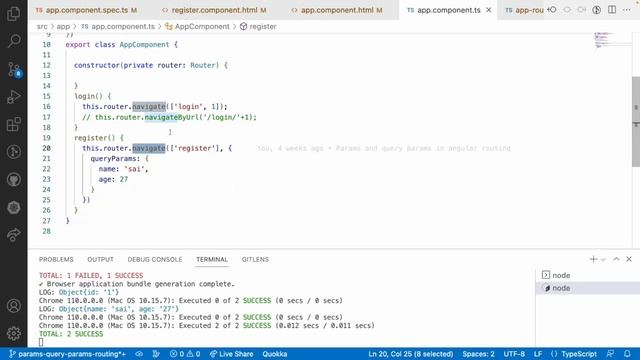Maximize the panel with the up chevron
The image size is (640, 360).
pyautogui.click(x=616, y=259)
